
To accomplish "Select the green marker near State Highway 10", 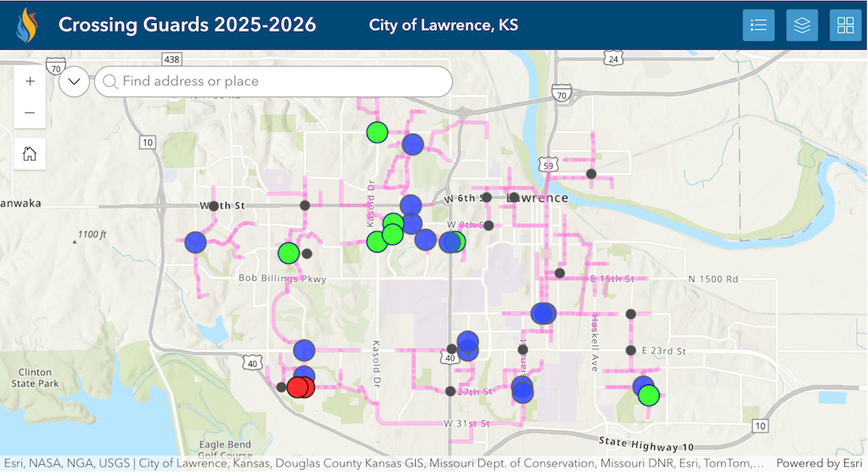I will pos(648,395).
